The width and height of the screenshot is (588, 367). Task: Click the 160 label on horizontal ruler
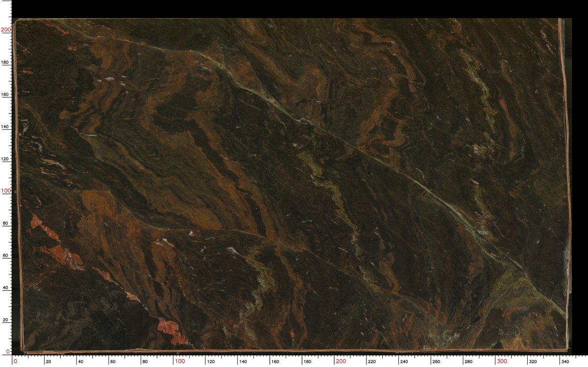tap(275, 362)
